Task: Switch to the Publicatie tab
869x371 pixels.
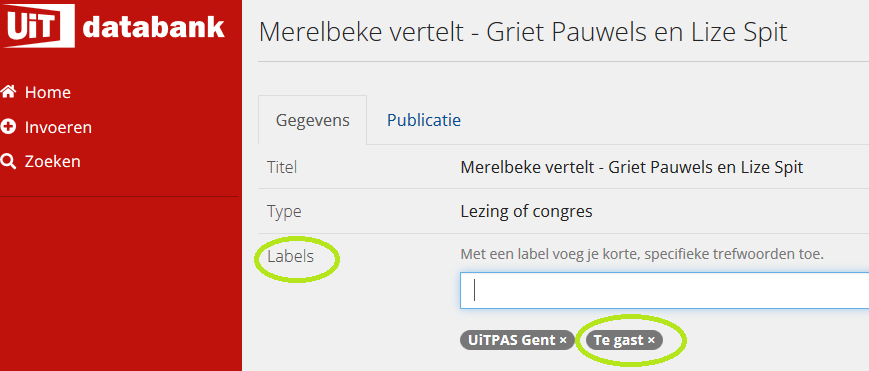Action: pos(424,120)
